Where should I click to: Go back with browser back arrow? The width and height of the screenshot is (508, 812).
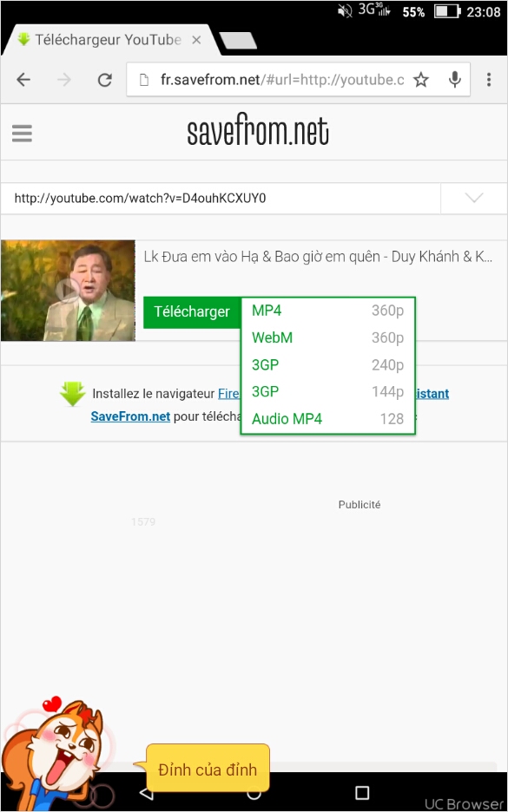pos(23,80)
